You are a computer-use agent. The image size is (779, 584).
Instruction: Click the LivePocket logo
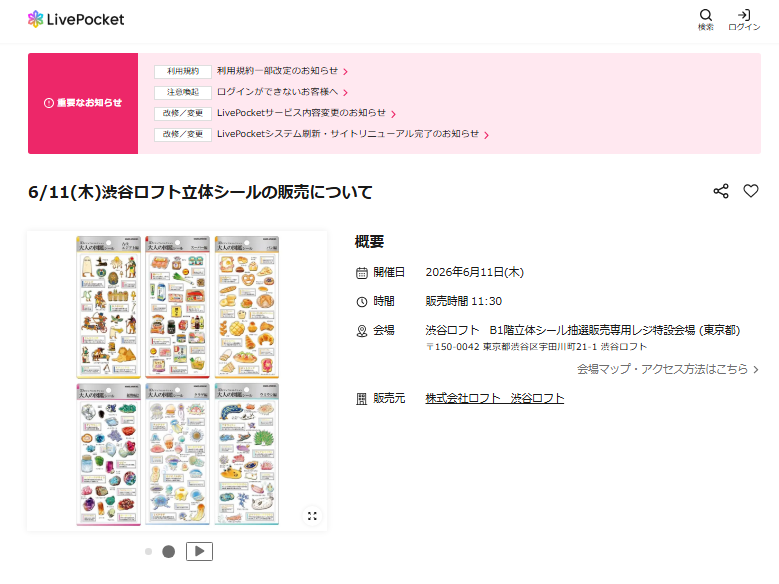coord(76,19)
